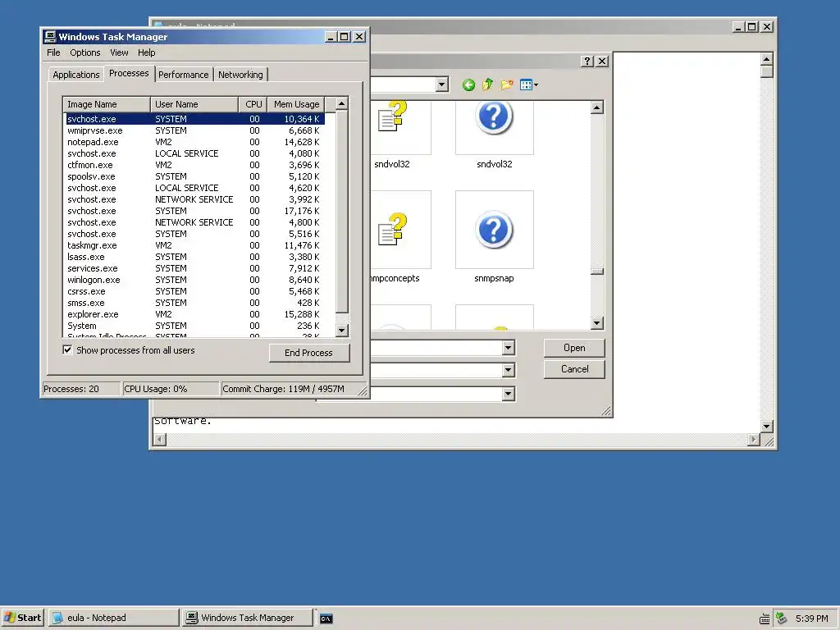Select the System process row with 236 K
Image resolution: width=840 pixels, height=630 pixels.
point(194,326)
